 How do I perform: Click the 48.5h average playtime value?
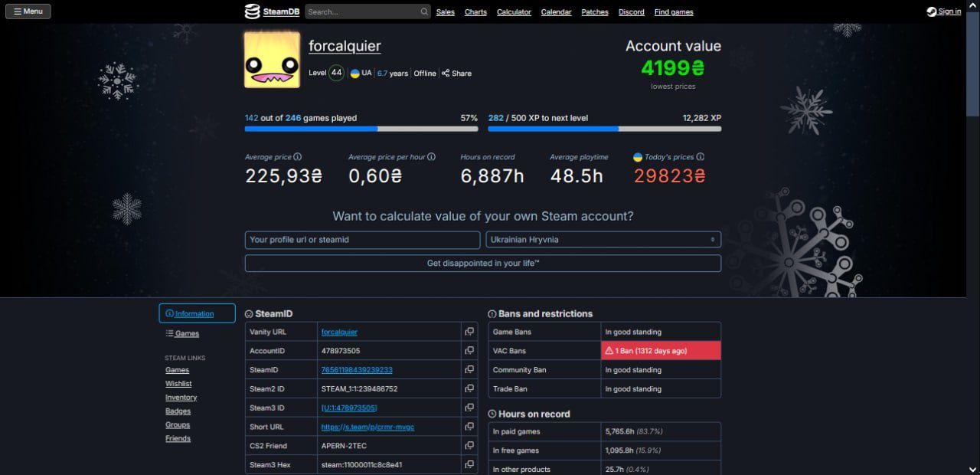pos(577,176)
